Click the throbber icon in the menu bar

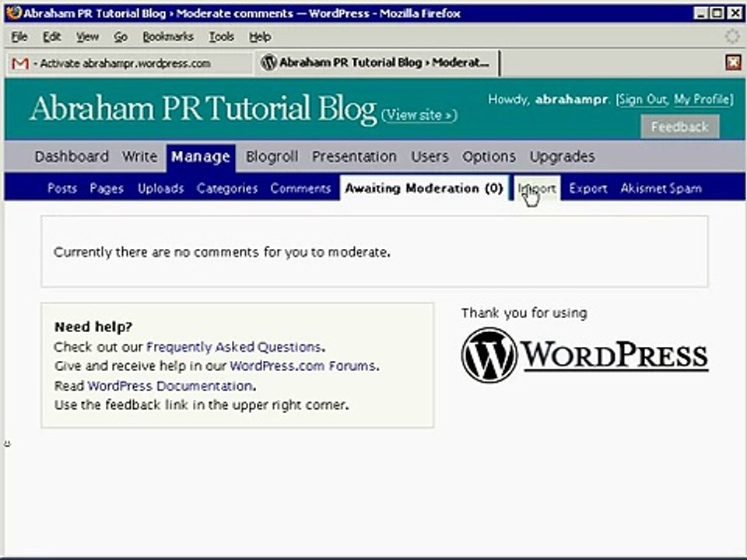click(x=732, y=37)
